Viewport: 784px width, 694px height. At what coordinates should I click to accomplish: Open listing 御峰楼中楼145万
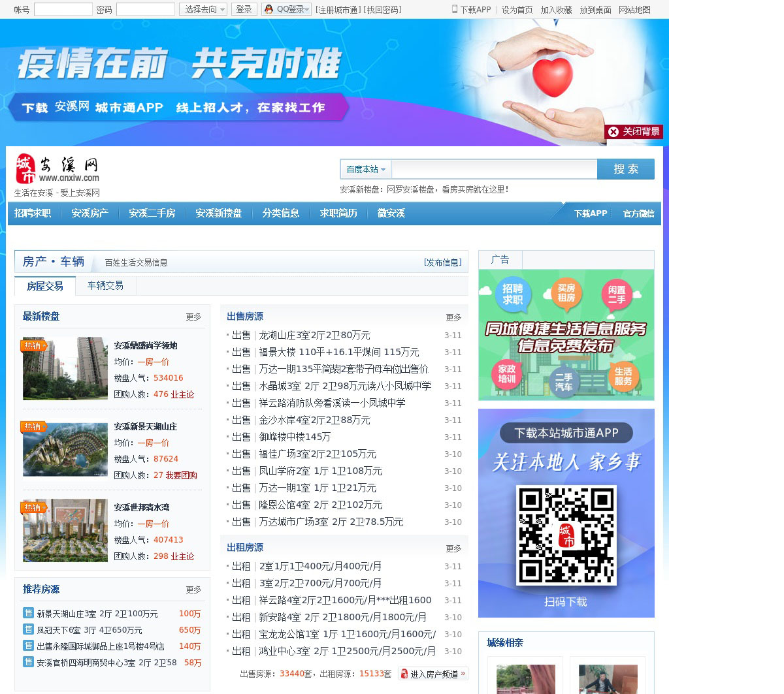(295, 437)
